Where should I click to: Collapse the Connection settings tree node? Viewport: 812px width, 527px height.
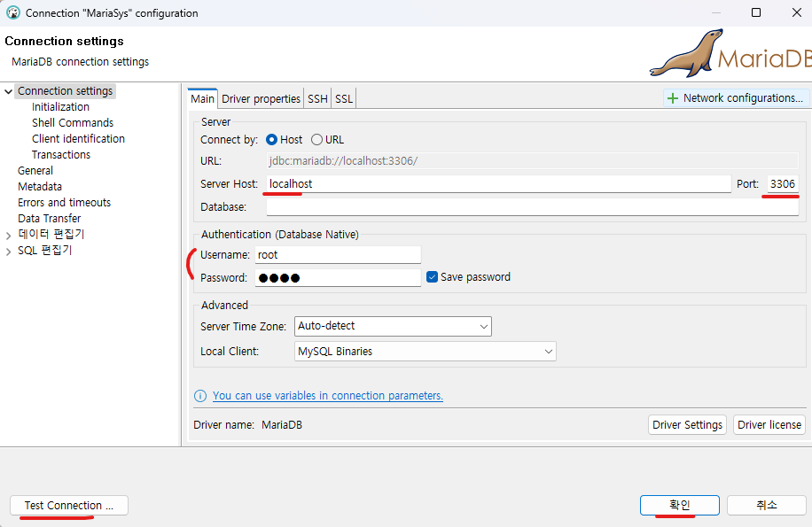pos(8,91)
